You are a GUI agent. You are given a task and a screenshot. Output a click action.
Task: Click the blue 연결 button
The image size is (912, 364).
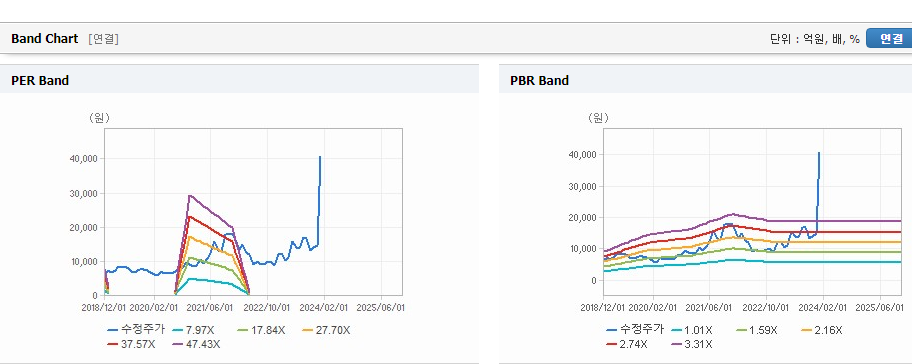click(x=889, y=39)
